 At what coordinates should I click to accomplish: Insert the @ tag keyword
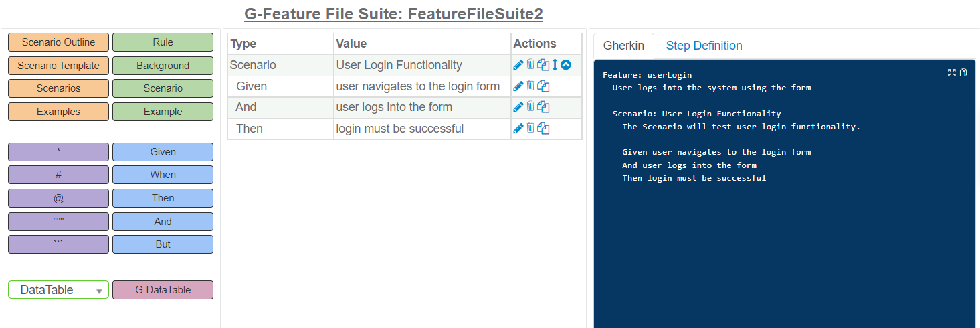click(58, 198)
